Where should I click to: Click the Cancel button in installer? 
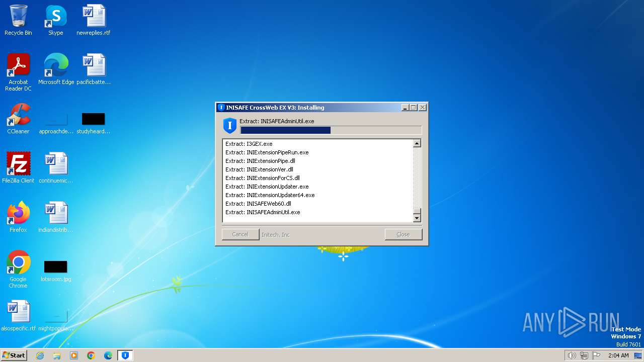[x=240, y=234]
